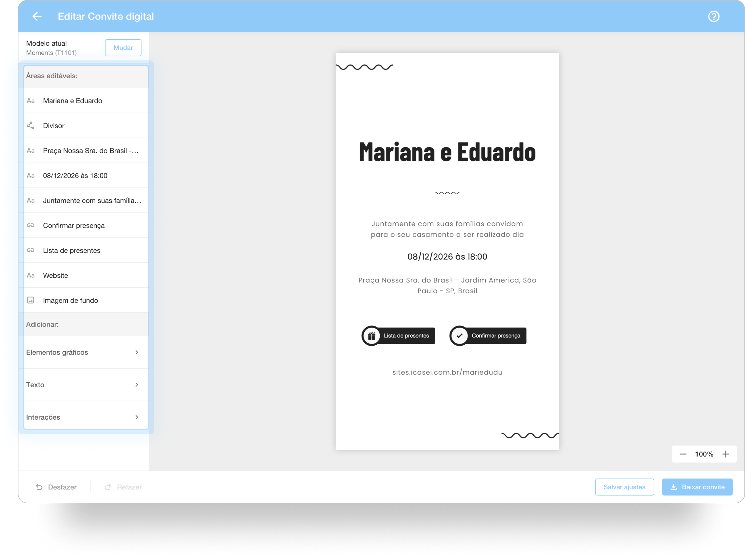Zoom out using the minus control

click(x=683, y=454)
